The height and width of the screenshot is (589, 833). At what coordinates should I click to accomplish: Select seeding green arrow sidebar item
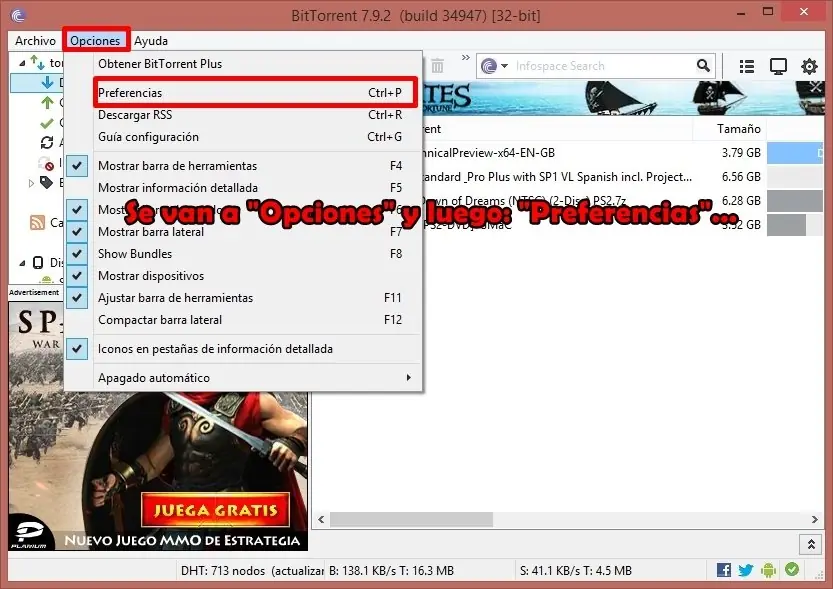pos(47,102)
